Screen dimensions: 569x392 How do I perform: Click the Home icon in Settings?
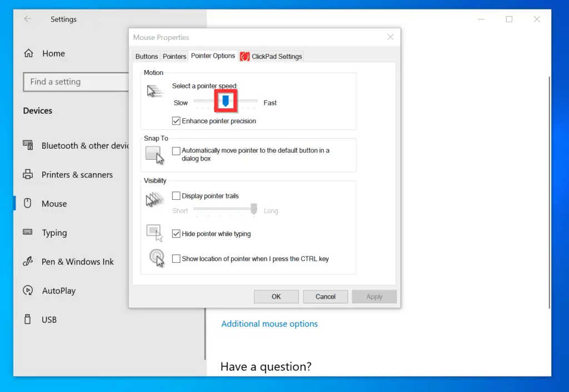click(x=27, y=53)
